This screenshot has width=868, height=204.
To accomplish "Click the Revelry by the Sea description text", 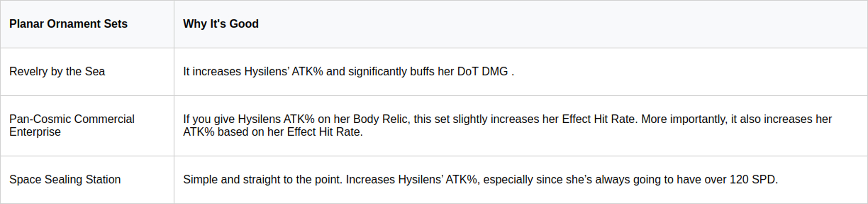I will (348, 72).
